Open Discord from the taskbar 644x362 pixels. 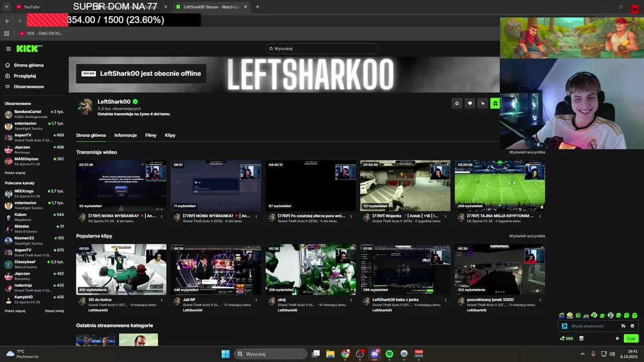[375, 354]
